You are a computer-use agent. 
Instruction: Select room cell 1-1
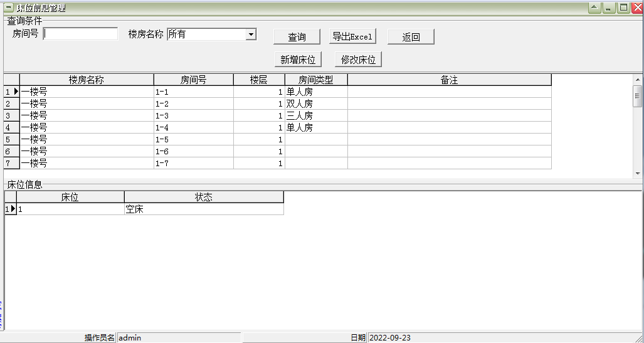[x=194, y=92]
